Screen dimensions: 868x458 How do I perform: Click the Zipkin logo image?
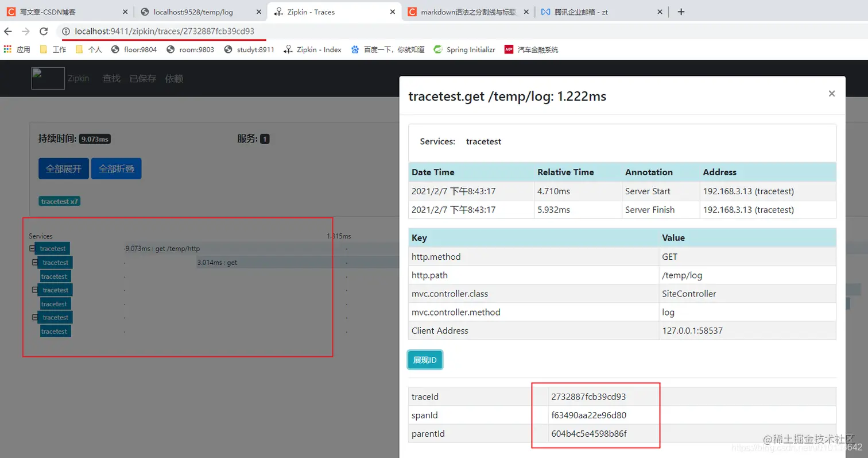[48, 78]
